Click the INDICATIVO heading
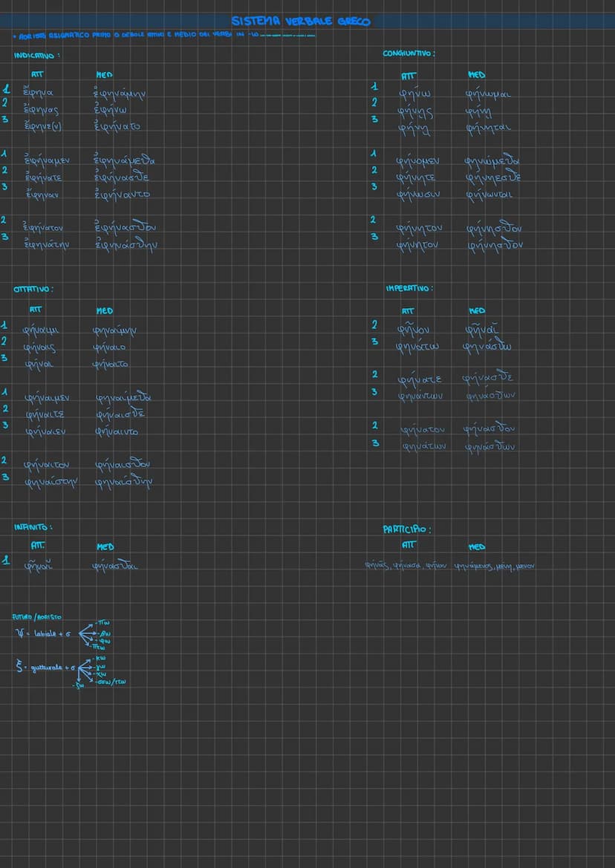The width and height of the screenshot is (615, 868). 36,56
